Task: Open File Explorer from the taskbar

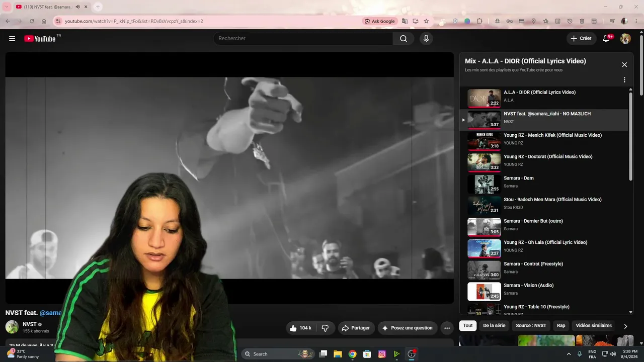Action: click(x=338, y=354)
